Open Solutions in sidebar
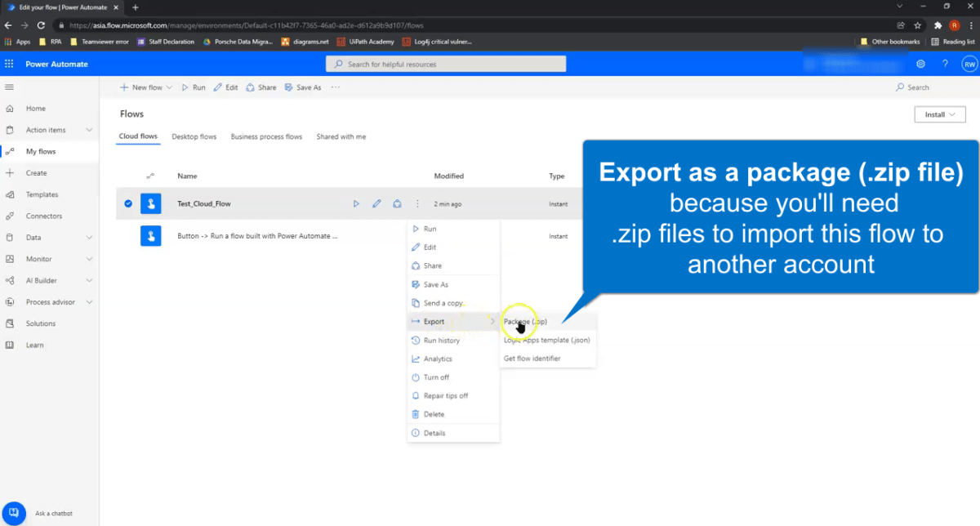Viewport: 980px width, 526px height. (x=41, y=323)
